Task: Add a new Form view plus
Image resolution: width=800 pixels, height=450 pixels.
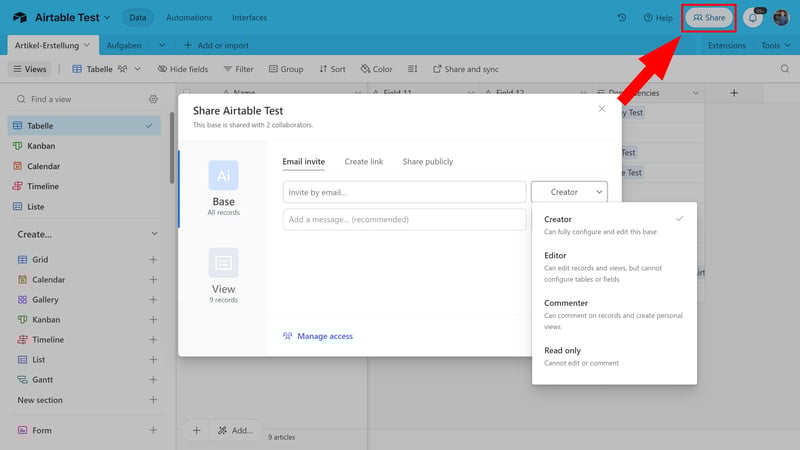Action: 153,430
